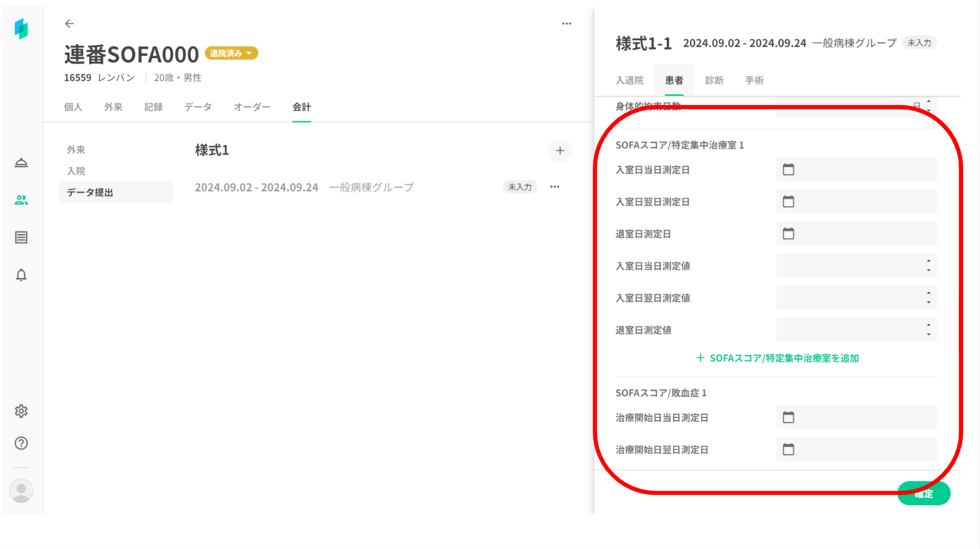Click the 様式1-1 panel title
Image resolution: width=980 pixels, height=549 pixels.
click(x=644, y=43)
